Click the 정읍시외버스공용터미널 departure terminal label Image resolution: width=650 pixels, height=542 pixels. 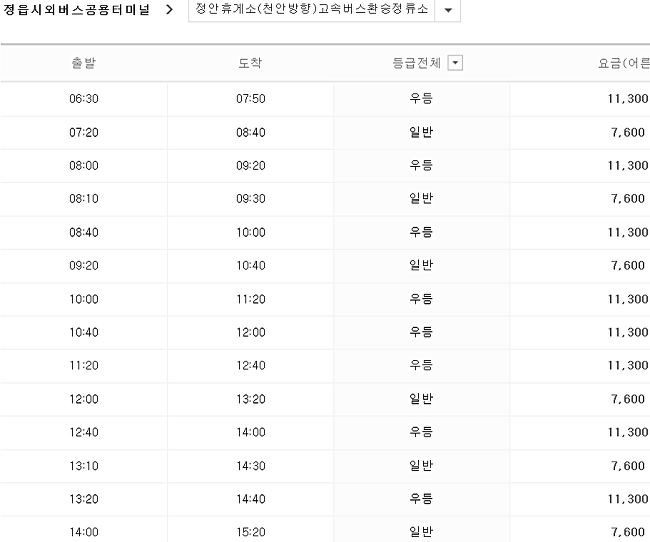click(x=76, y=10)
